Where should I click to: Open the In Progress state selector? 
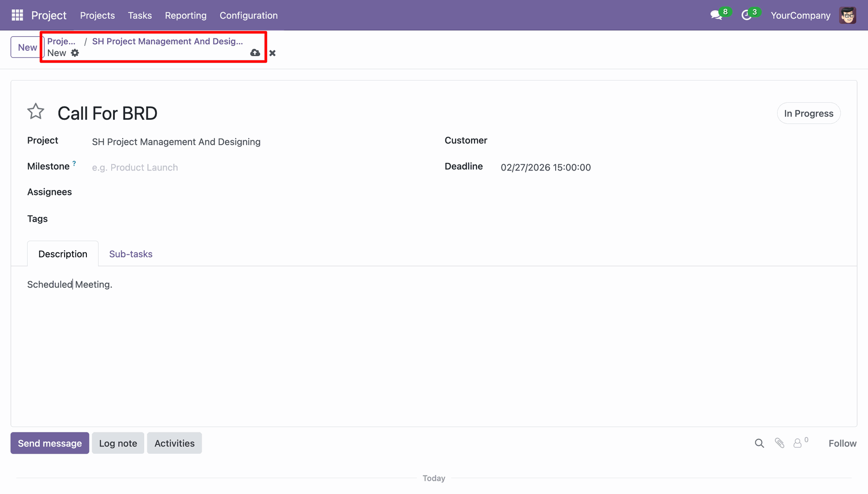point(809,114)
